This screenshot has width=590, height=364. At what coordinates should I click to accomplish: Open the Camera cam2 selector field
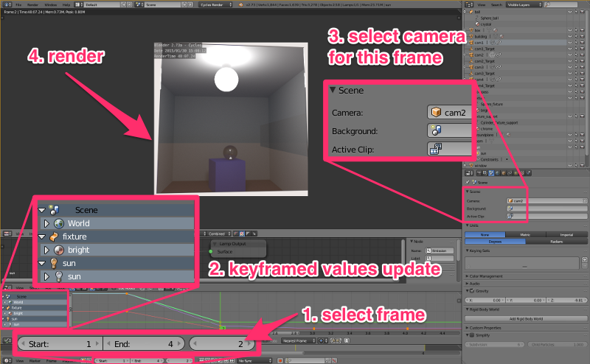546,201
